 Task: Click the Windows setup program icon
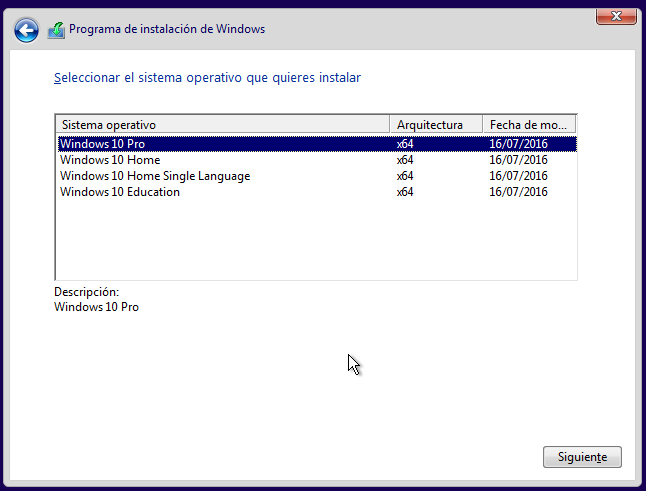click(56, 30)
